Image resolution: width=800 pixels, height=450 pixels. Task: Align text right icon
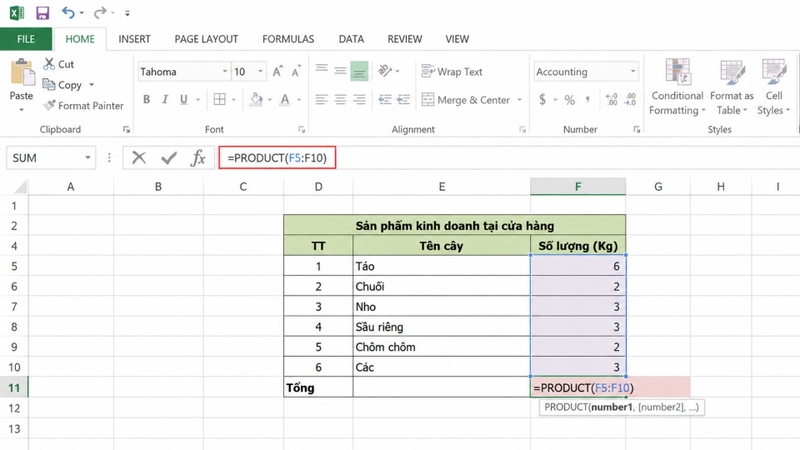[359, 99]
